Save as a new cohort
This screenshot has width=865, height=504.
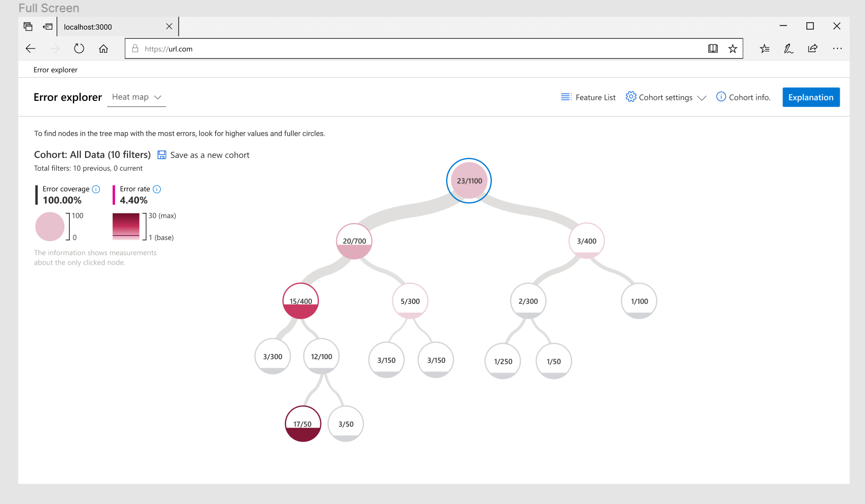pos(210,155)
